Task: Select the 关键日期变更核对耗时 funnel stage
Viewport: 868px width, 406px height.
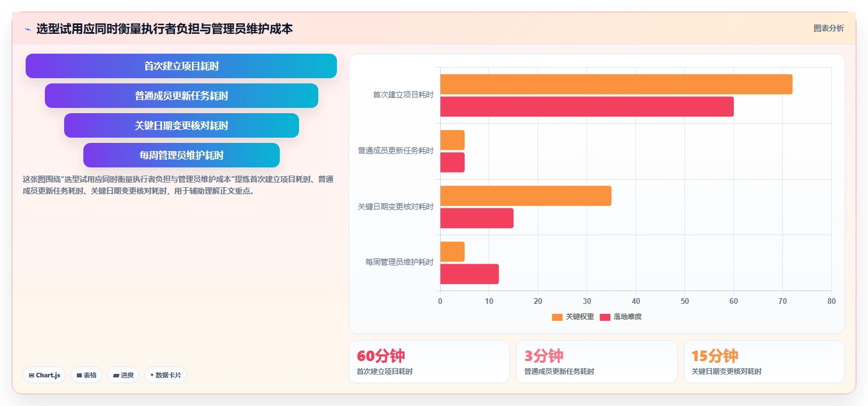Action: point(181,125)
